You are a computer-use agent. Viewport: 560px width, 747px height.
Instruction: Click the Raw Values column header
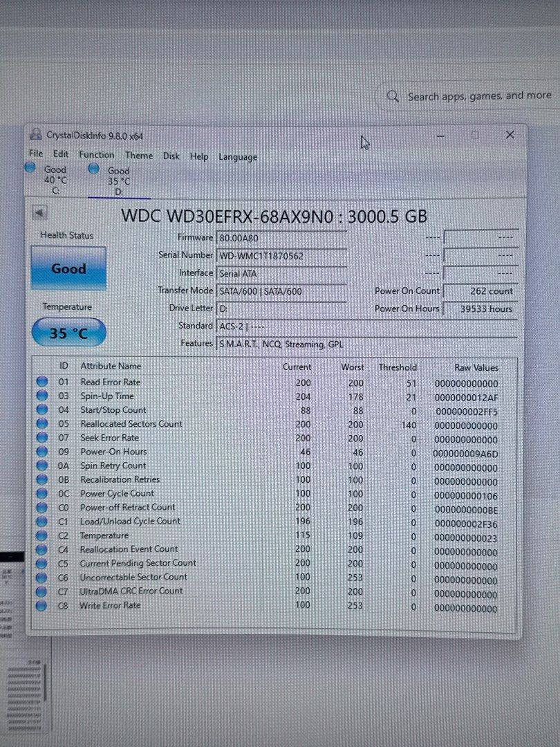tap(476, 368)
